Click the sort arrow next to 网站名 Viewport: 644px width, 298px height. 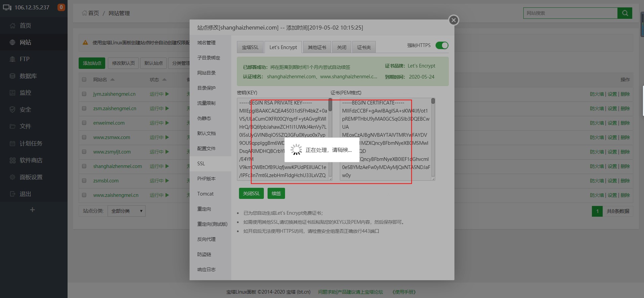(113, 80)
